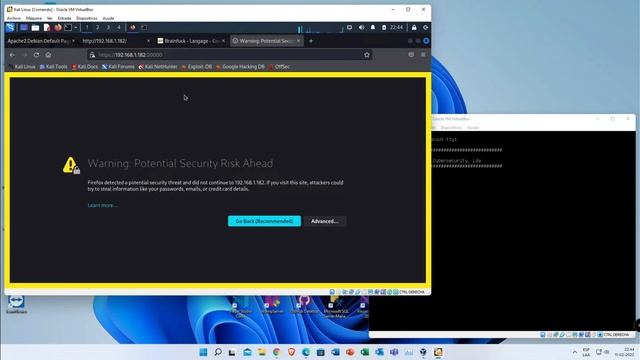This screenshot has height=360, width=640.
Task: Go back to previous page in Firefox
Action: [x=12, y=55]
